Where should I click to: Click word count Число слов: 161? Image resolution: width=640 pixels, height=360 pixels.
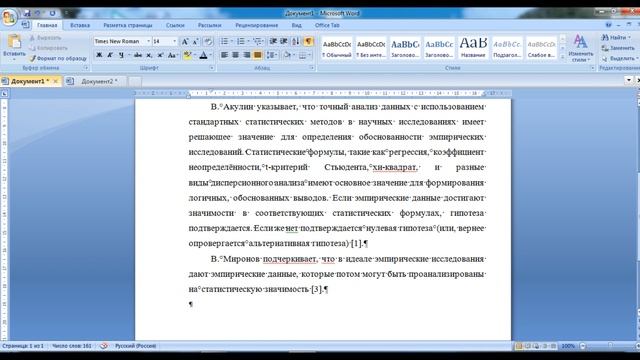pos(72,346)
